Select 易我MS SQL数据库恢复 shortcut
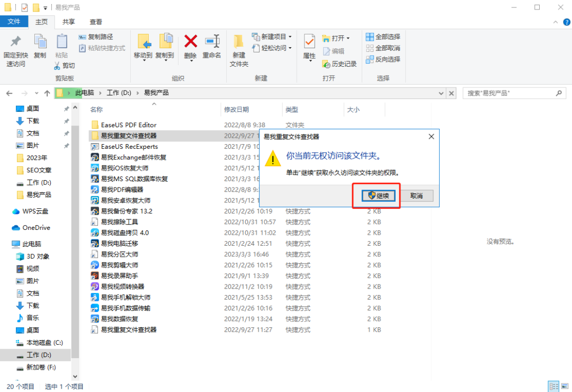572x392 pixels. point(129,179)
